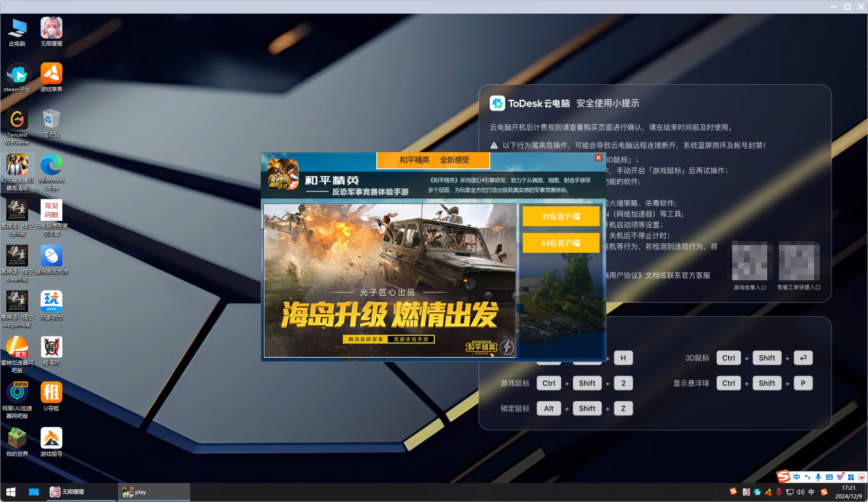
Task: Click the ToDesk云电脑 logo in the tips panel
Action: click(x=497, y=103)
